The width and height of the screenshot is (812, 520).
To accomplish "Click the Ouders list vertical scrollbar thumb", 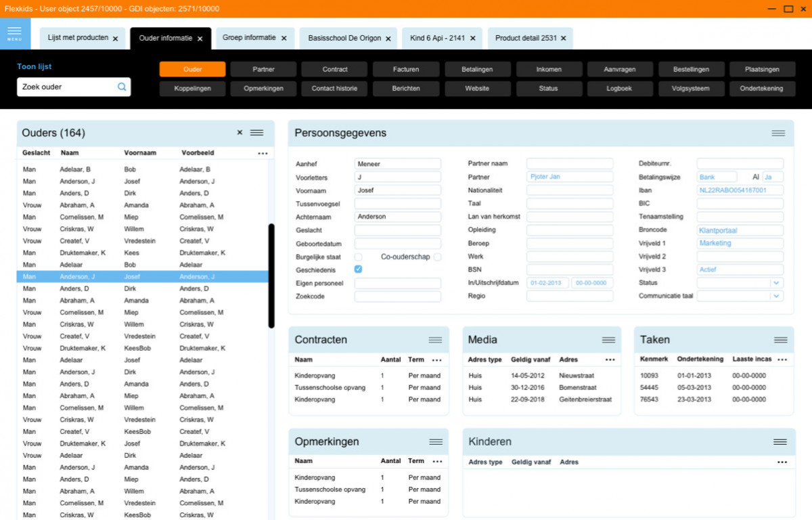I will pos(271,276).
